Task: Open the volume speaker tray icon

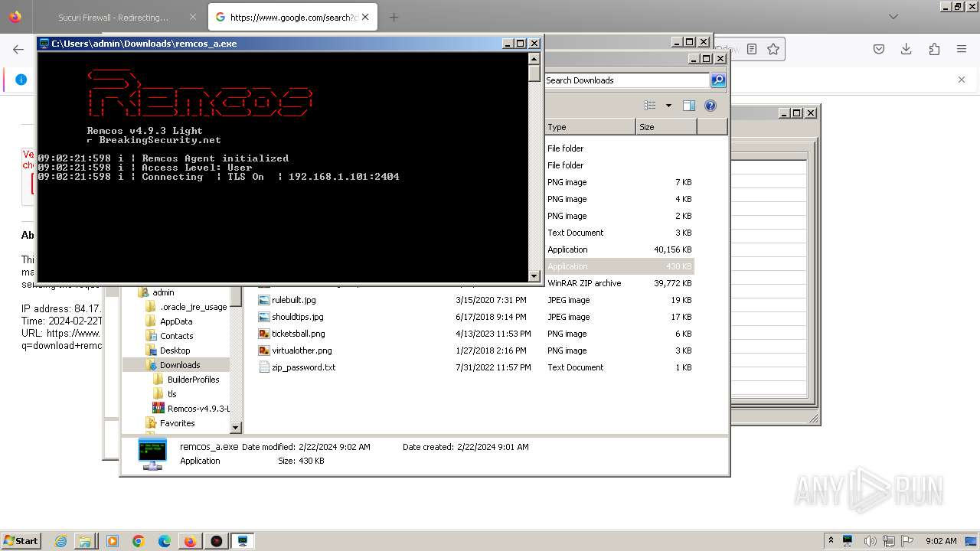Action: [870, 541]
